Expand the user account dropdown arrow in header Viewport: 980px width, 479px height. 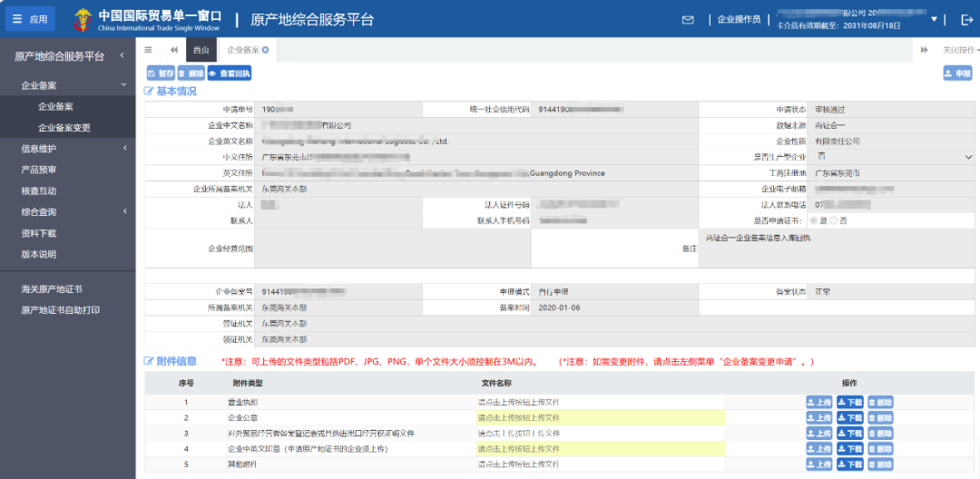[935, 19]
